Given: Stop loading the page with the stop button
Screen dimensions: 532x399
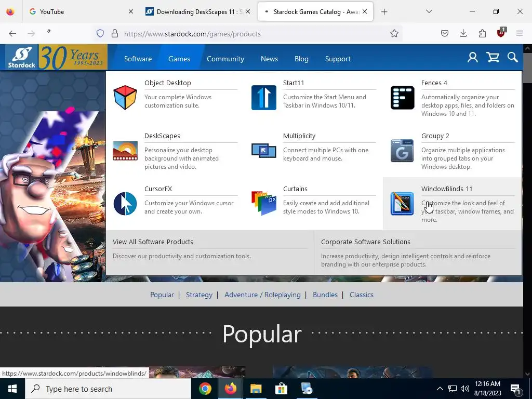Looking at the screenshot, I should coord(49,32).
